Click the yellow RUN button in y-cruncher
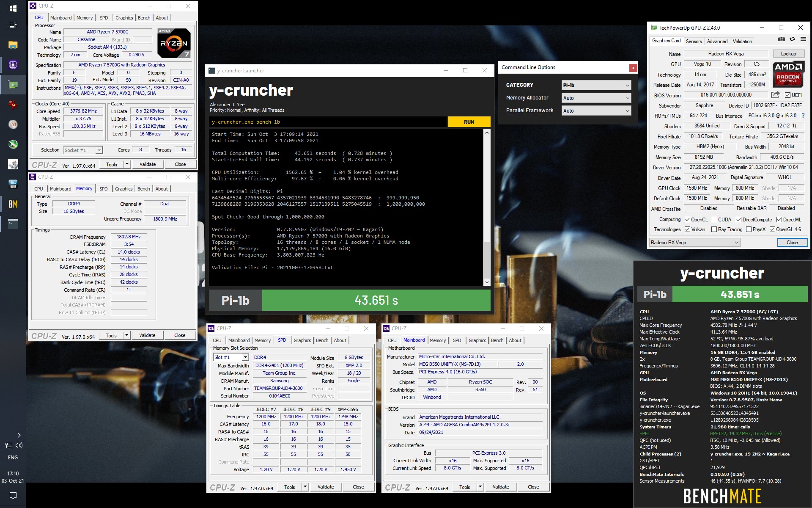This screenshot has height=508, width=812. tap(469, 122)
